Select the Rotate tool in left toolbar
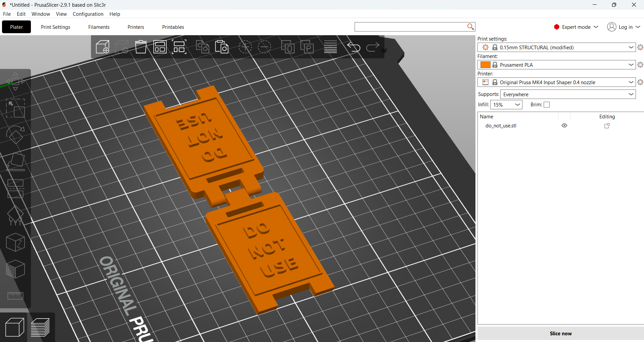Image resolution: width=644 pixels, height=342 pixels. [15, 135]
